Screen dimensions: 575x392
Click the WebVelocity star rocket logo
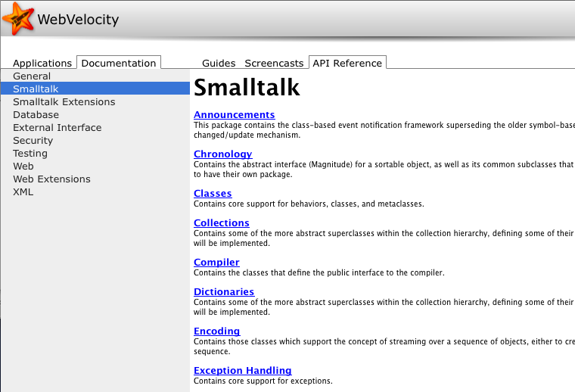(18, 18)
